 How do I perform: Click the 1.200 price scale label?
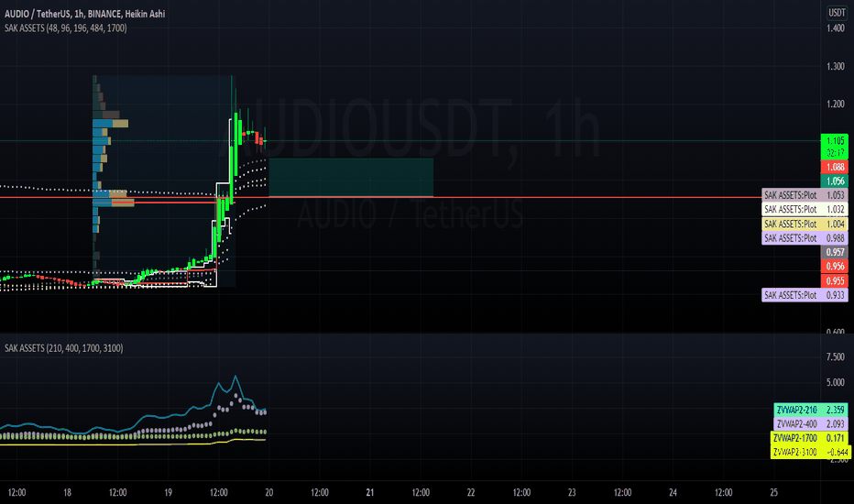tap(836, 104)
